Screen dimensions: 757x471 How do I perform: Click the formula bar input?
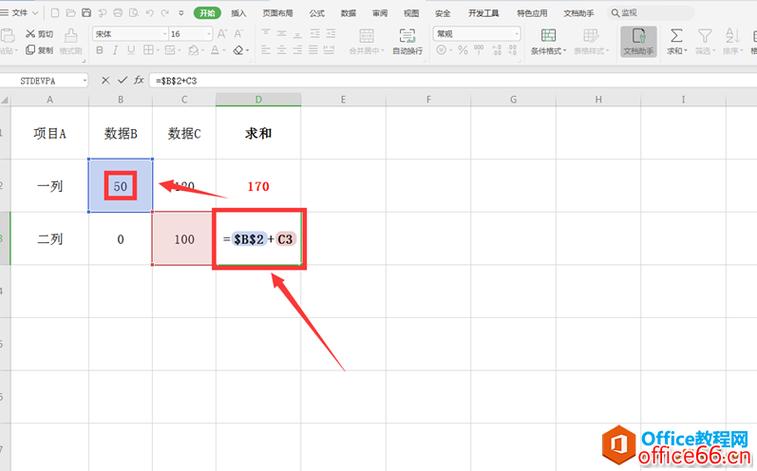coord(453,80)
